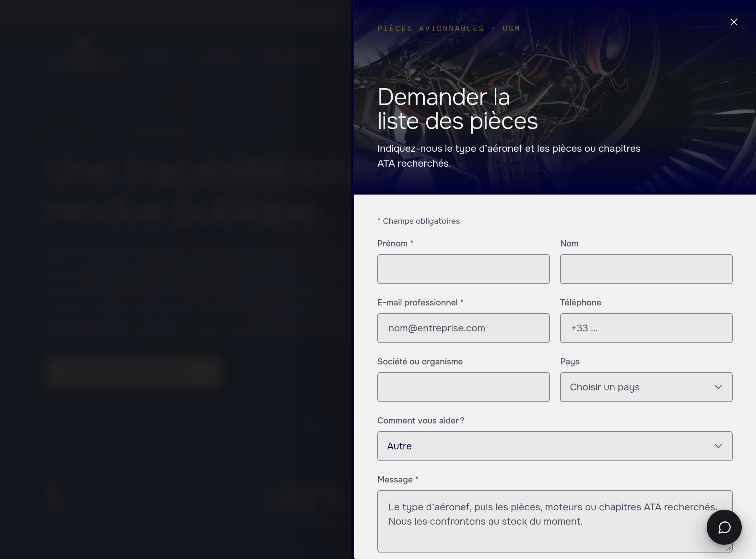Click the heading Demander la liste des pièces
Image resolution: width=756 pixels, height=559 pixels.
pos(457,109)
